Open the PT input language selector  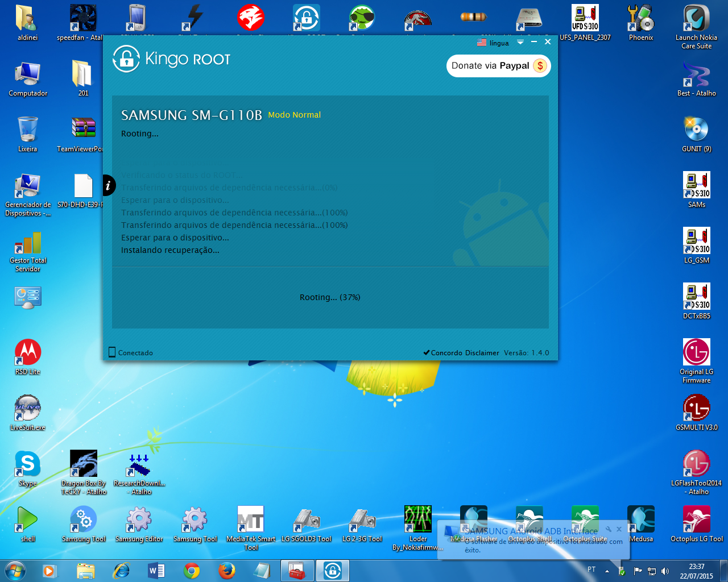click(x=591, y=569)
